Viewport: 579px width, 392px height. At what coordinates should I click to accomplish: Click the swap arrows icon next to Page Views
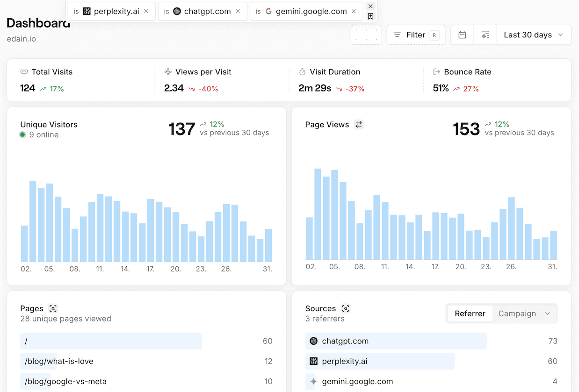click(x=359, y=124)
